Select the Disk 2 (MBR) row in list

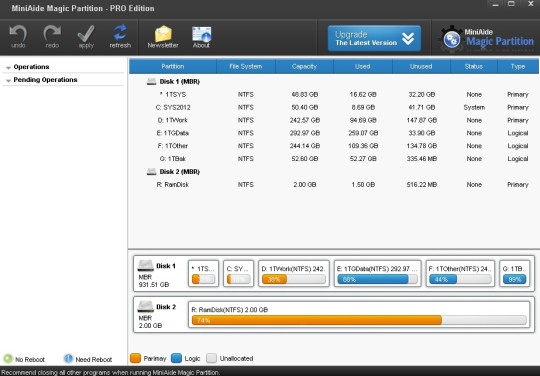pos(334,172)
